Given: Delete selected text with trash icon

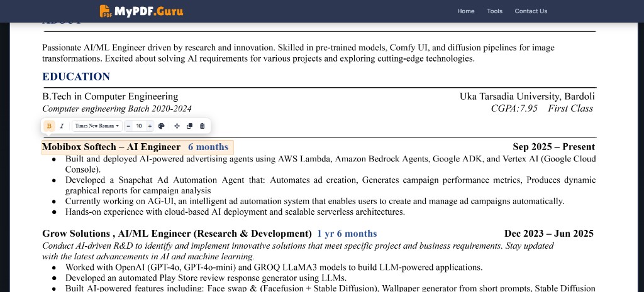Looking at the screenshot, I should [x=202, y=126].
